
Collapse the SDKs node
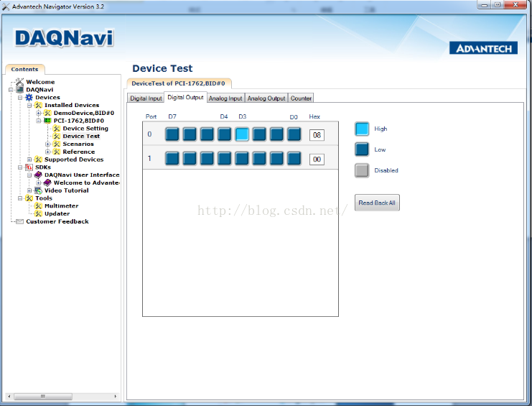(x=20, y=167)
